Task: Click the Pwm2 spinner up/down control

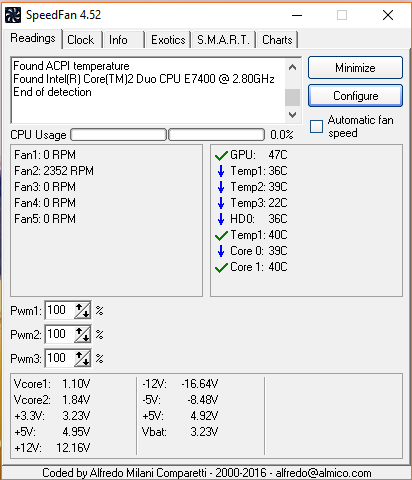Action: [x=82, y=334]
